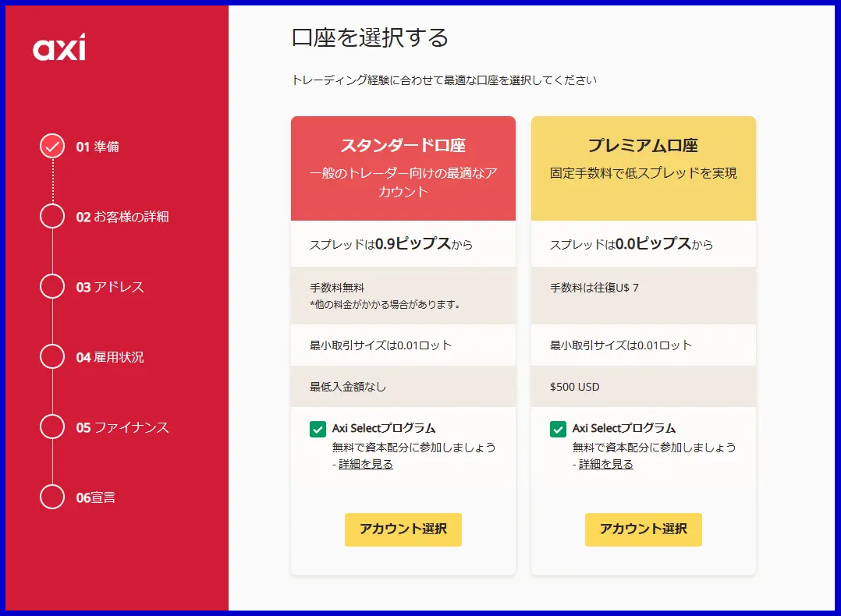This screenshot has width=841, height=616.
Task: Open 03 アドレス step label
Action: pyautogui.click(x=110, y=287)
